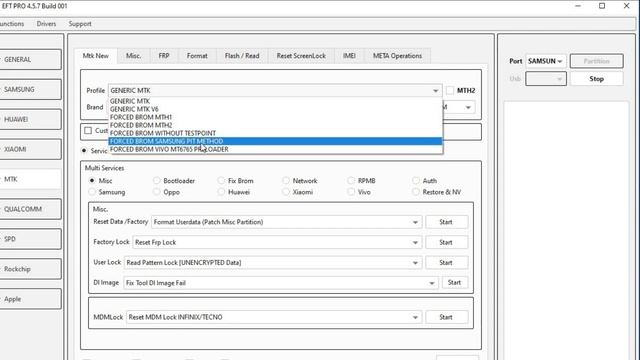
Task: Select the Auth radio button
Action: (416, 180)
